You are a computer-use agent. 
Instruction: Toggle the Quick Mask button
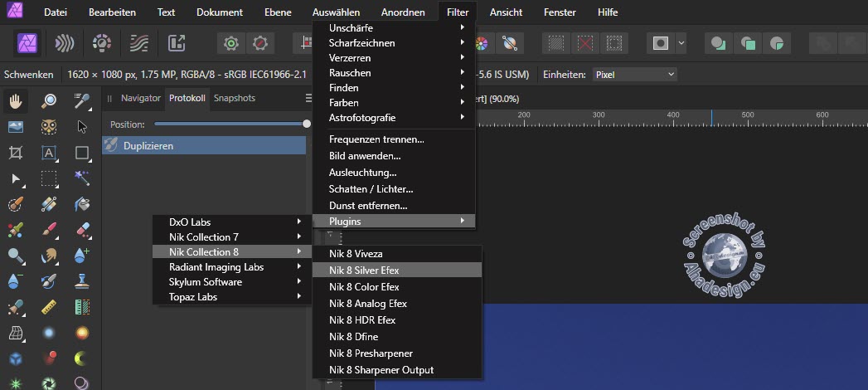(x=661, y=43)
